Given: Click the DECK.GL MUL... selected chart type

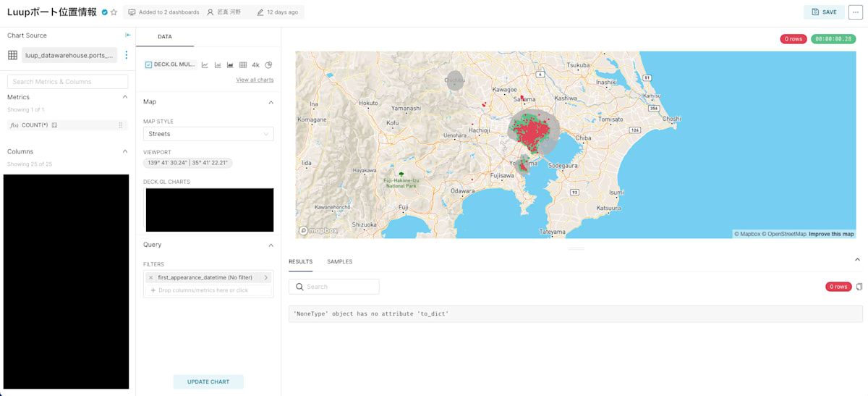Looking at the screenshot, I should pyautogui.click(x=170, y=64).
